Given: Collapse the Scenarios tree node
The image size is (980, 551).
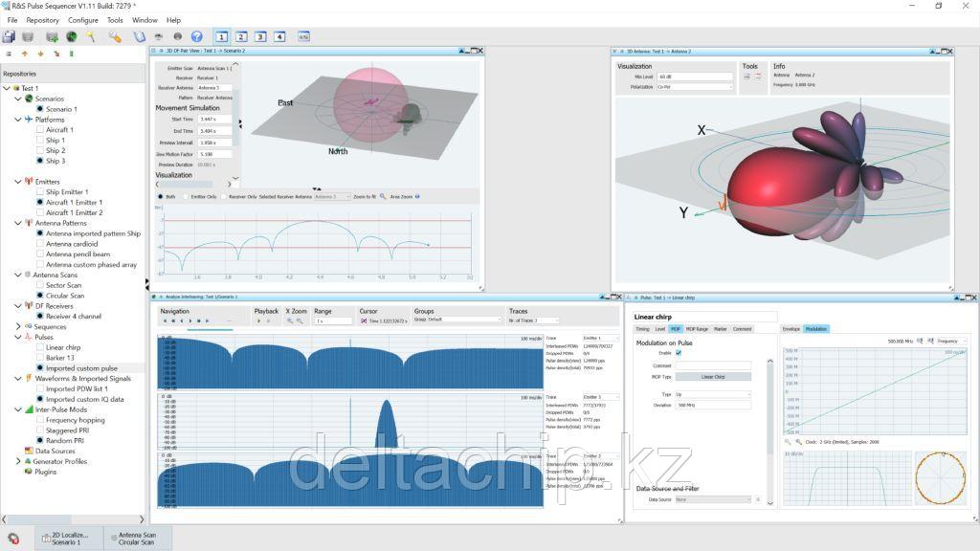Looking at the screenshot, I should 18,99.
